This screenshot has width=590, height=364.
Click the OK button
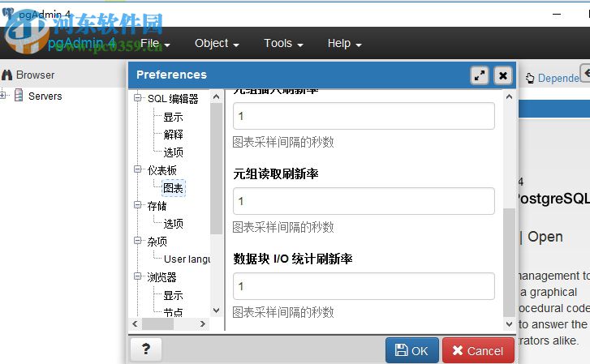(x=412, y=350)
